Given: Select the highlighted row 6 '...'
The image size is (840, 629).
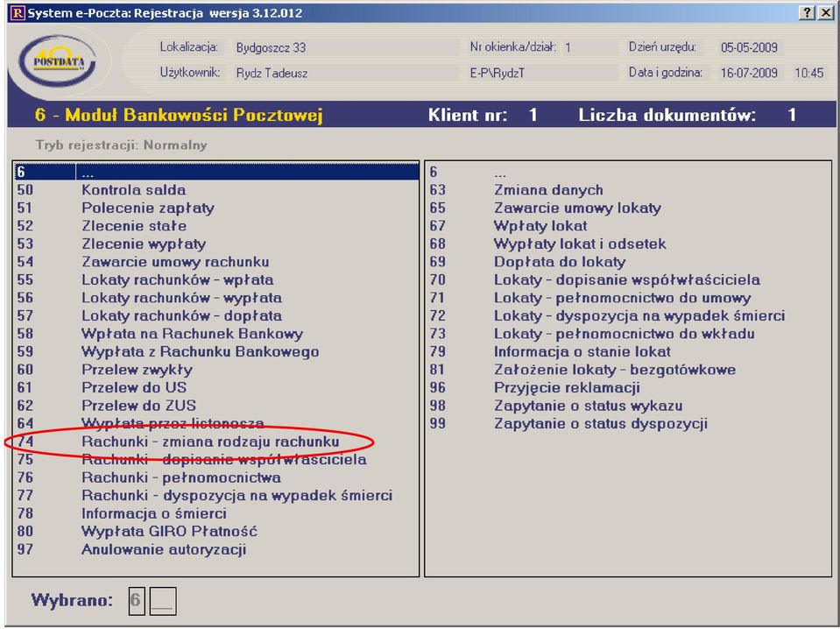Looking at the screenshot, I should click(215, 172).
